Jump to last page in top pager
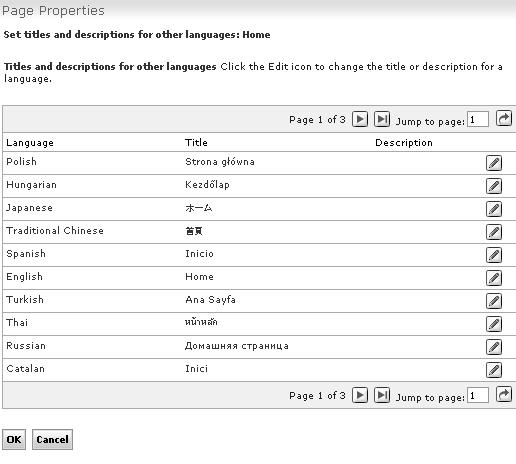Screen dimensions: 516x464 (x=382, y=119)
